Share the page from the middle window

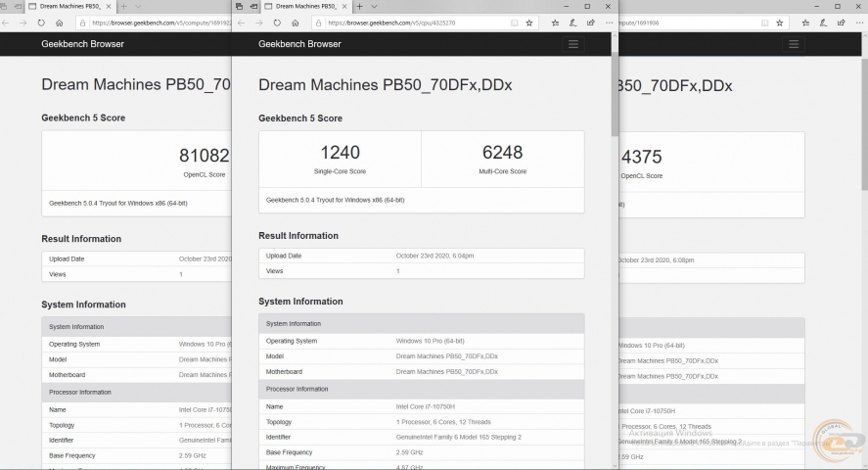point(591,23)
